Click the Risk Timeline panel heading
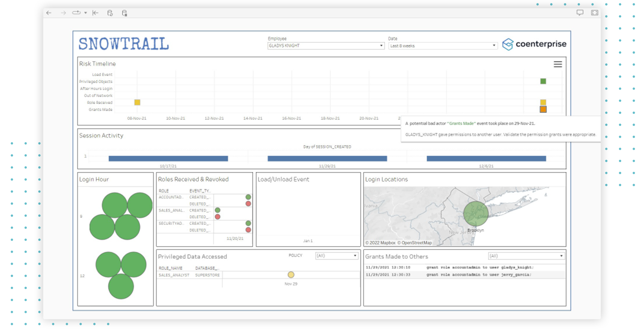Screen dimensions: 644x329 coord(97,64)
